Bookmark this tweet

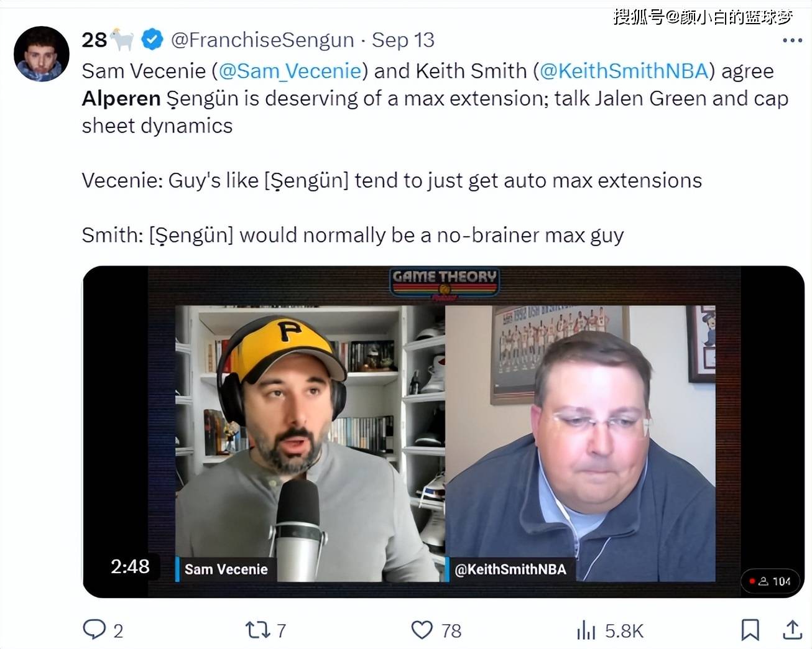click(750, 630)
